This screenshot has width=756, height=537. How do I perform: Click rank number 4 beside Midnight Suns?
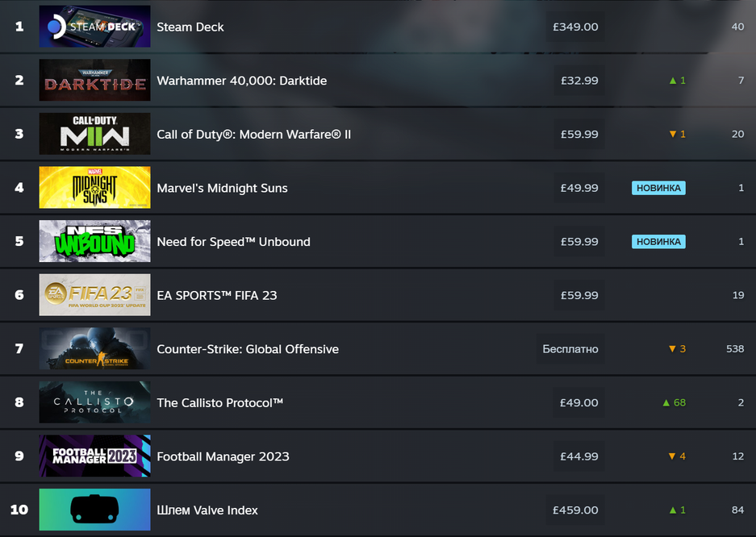pyautogui.click(x=19, y=187)
